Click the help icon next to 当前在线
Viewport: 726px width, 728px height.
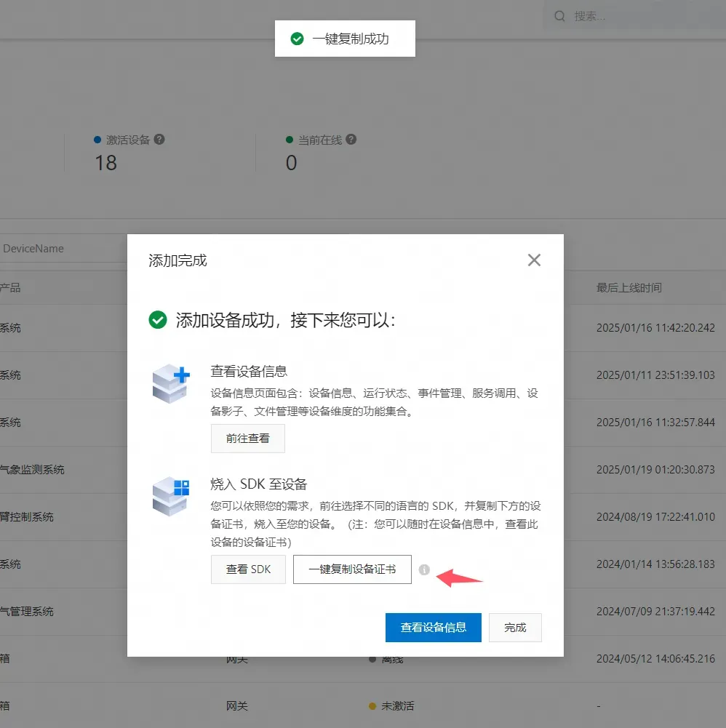pyautogui.click(x=351, y=140)
